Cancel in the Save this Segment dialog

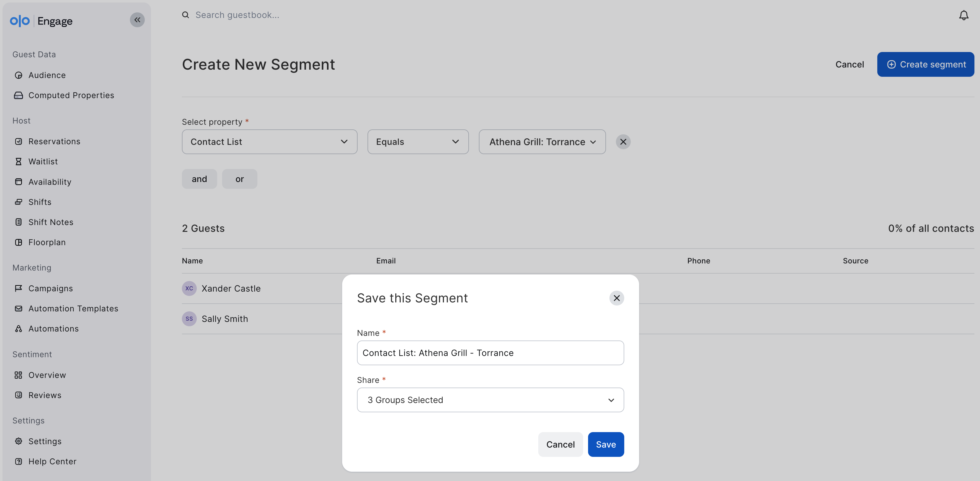(561, 444)
